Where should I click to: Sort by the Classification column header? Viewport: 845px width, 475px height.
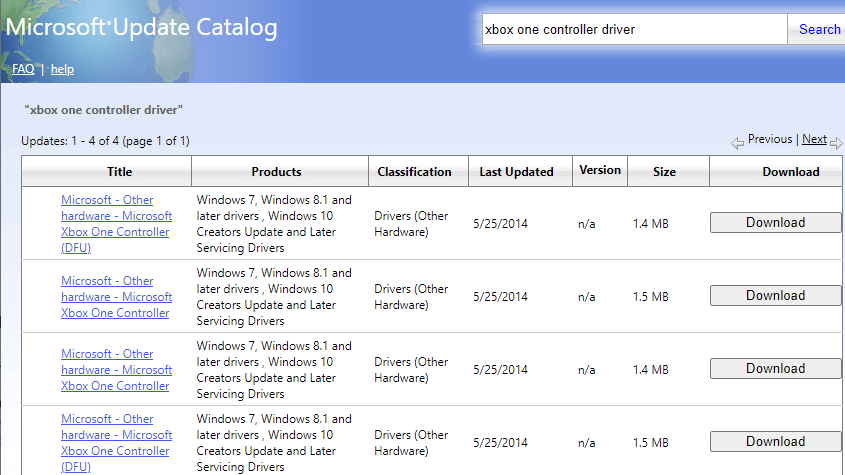click(418, 171)
